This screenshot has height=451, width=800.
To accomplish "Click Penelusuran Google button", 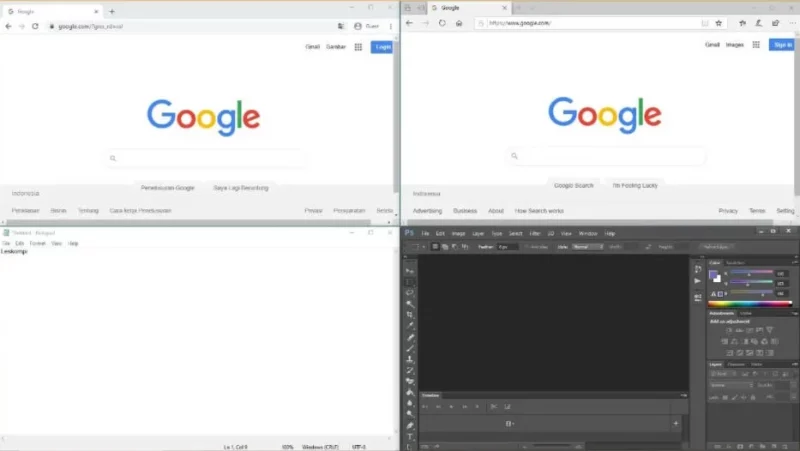I will tap(167, 188).
